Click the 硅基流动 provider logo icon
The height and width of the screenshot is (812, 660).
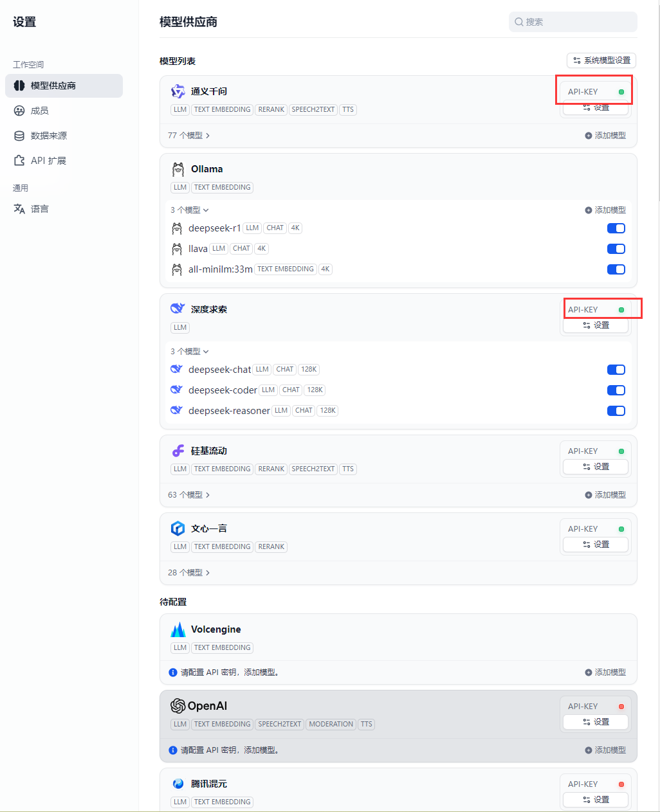point(178,451)
